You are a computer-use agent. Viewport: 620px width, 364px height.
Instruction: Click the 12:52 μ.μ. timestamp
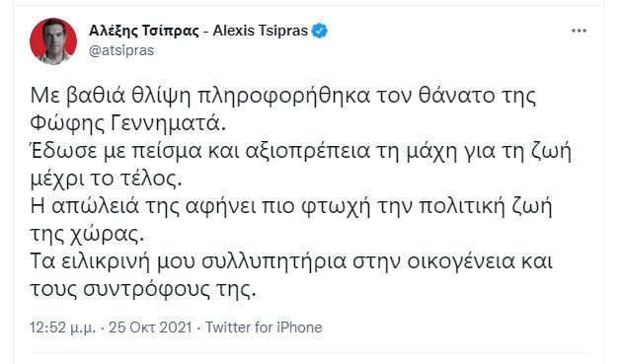pyautogui.click(x=63, y=328)
